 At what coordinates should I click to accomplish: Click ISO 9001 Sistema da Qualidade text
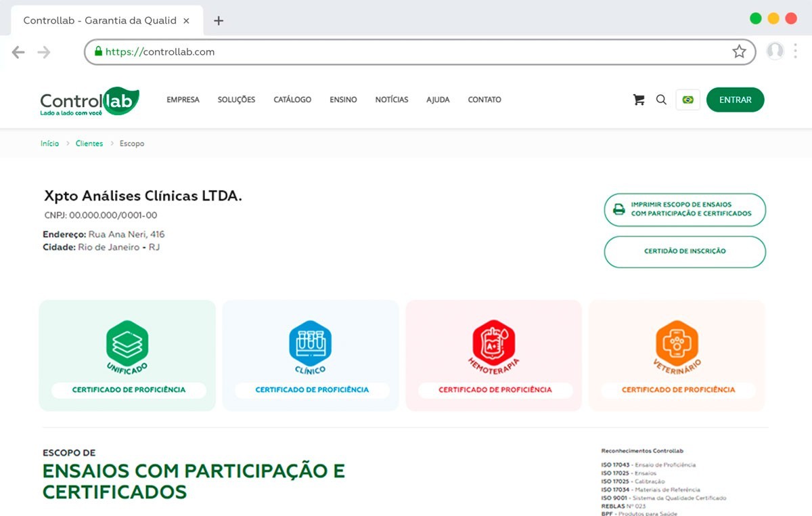[x=663, y=498]
